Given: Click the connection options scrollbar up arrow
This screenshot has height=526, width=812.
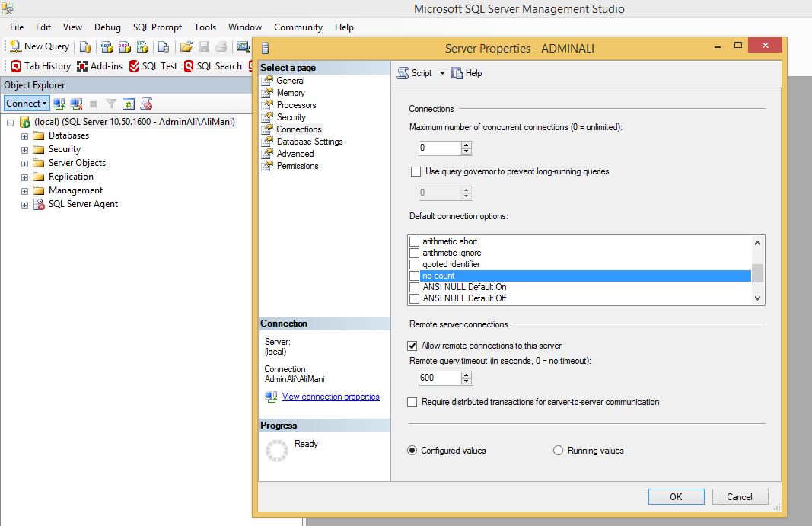Looking at the screenshot, I should (x=758, y=243).
